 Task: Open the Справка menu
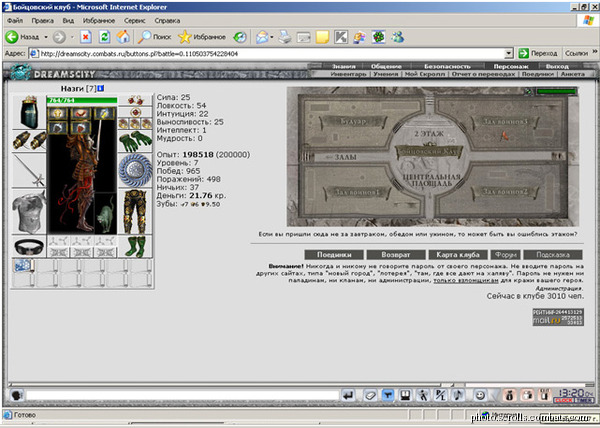pyautogui.click(x=167, y=21)
